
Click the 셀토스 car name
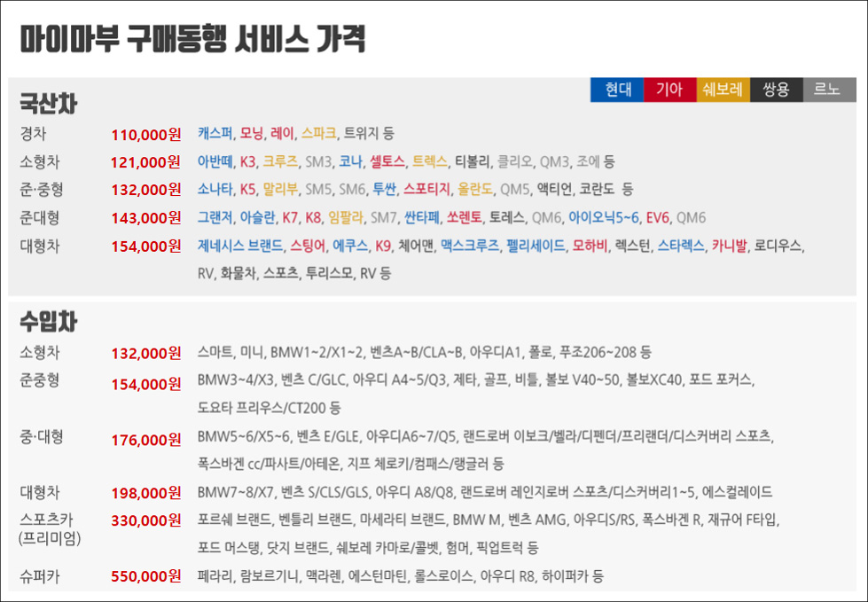click(x=387, y=161)
